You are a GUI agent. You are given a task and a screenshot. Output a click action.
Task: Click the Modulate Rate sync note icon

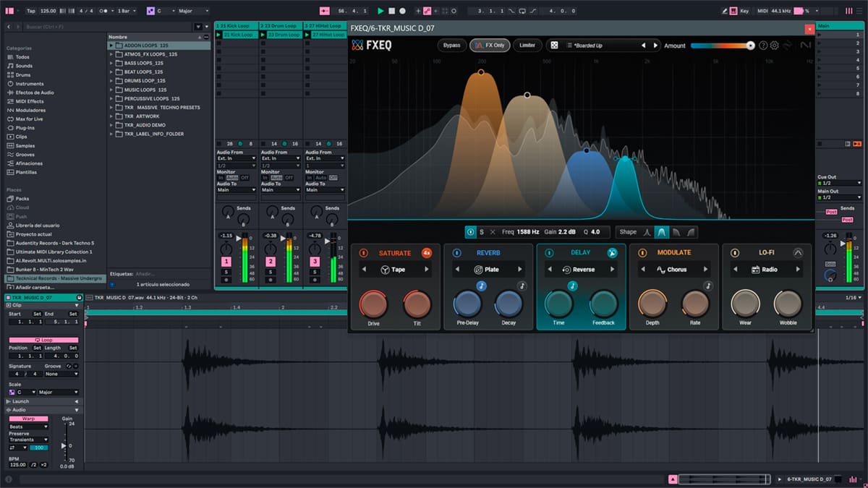coord(708,286)
